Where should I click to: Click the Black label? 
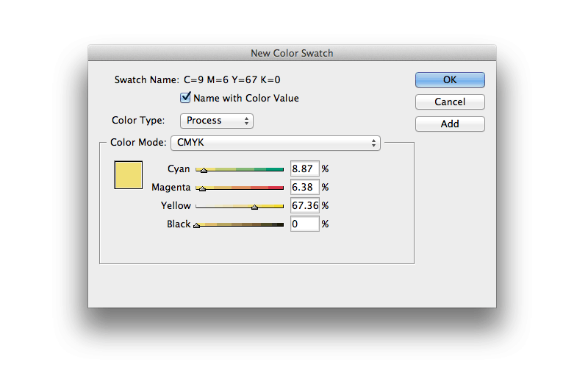(179, 224)
